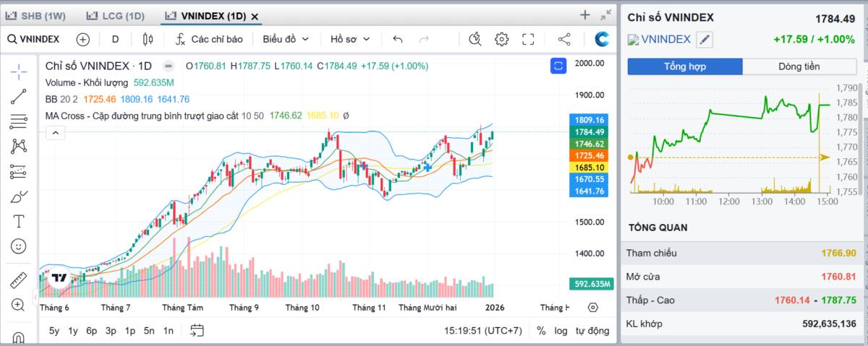Screen dimensions: 868x346
Task: Set the time range to 6p
Action: pyautogui.click(x=92, y=331)
